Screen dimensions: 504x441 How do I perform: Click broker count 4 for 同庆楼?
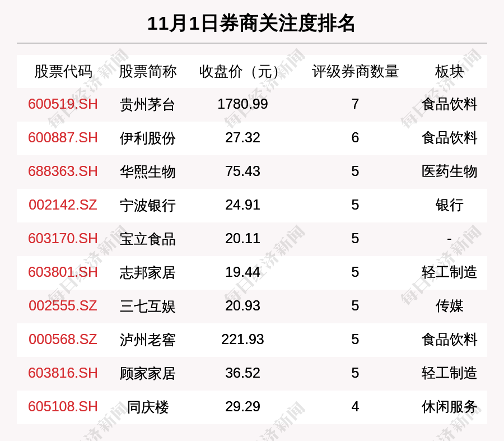point(355,407)
